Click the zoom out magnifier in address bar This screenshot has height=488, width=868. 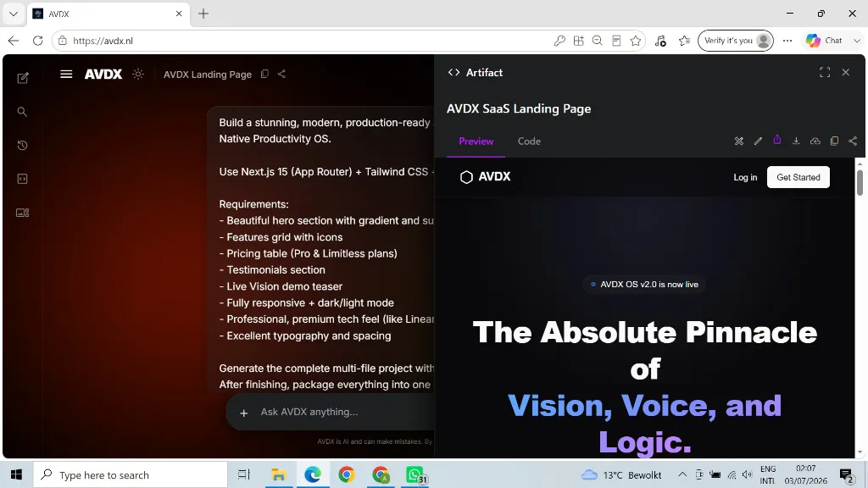pyautogui.click(x=598, y=41)
